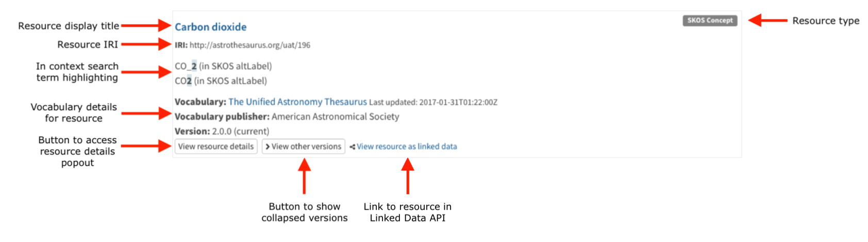Viewport: 868px width, 242px height.
Task: Click the red arrow under the linked data link
Action: pyautogui.click(x=408, y=176)
